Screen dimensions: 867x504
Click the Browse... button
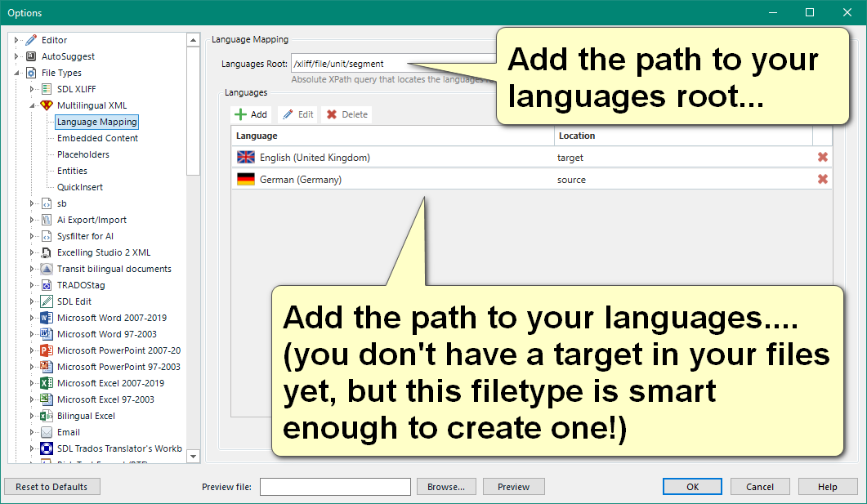pyautogui.click(x=445, y=487)
